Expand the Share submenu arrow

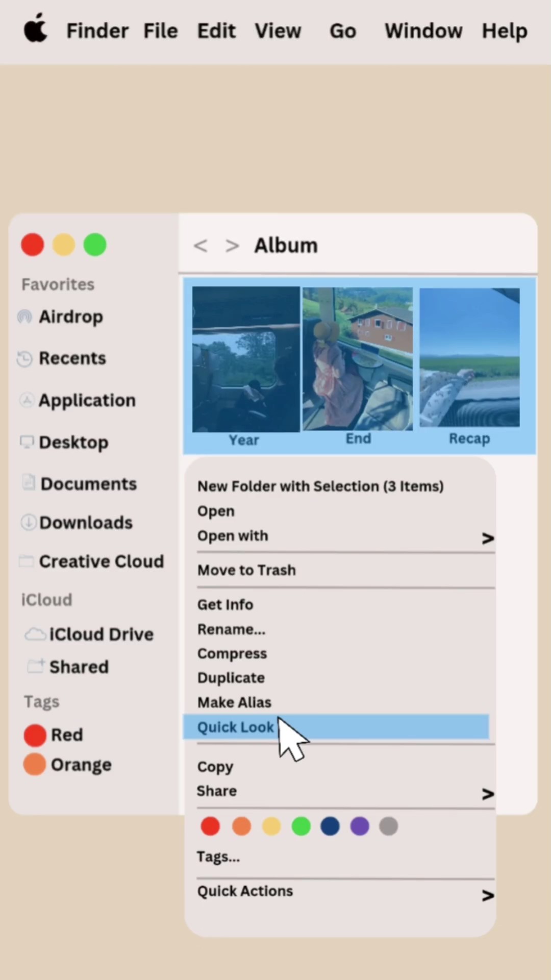pos(487,794)
